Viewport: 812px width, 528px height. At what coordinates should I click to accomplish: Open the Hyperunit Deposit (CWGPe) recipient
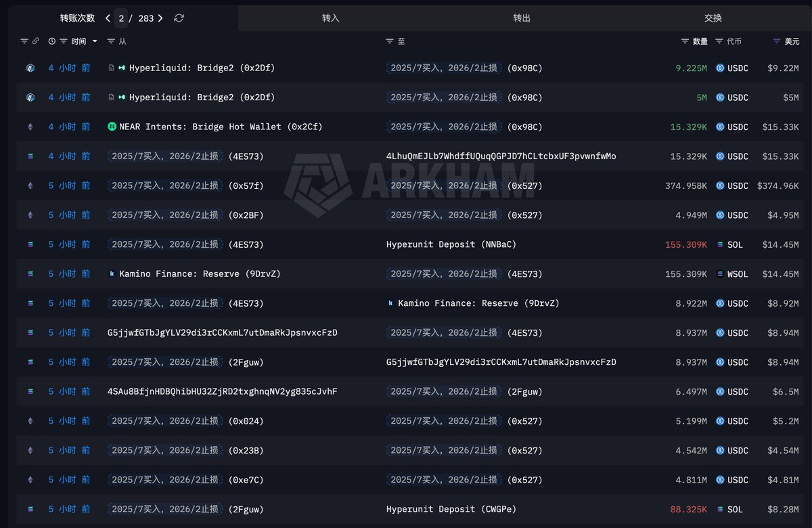click(x=451, y=509)
